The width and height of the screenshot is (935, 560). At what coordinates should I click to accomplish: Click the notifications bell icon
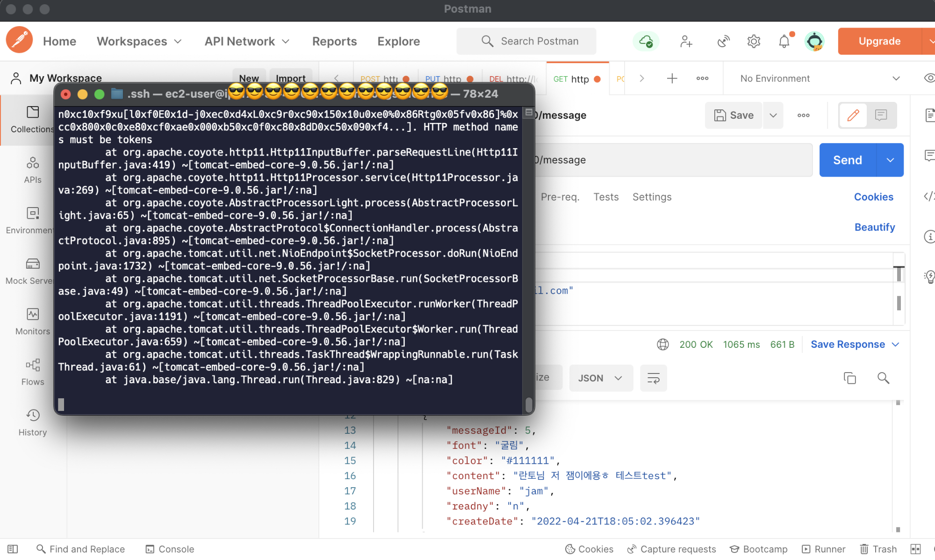tap(784, 42)
